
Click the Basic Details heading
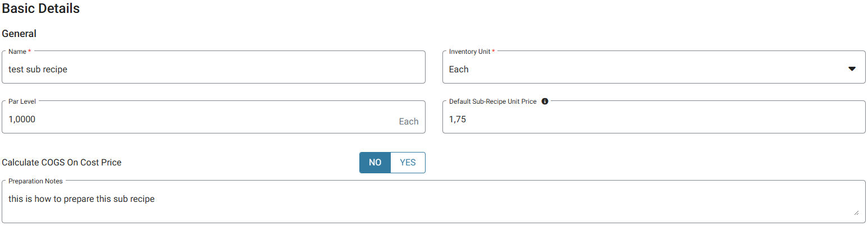pos(41,9)
